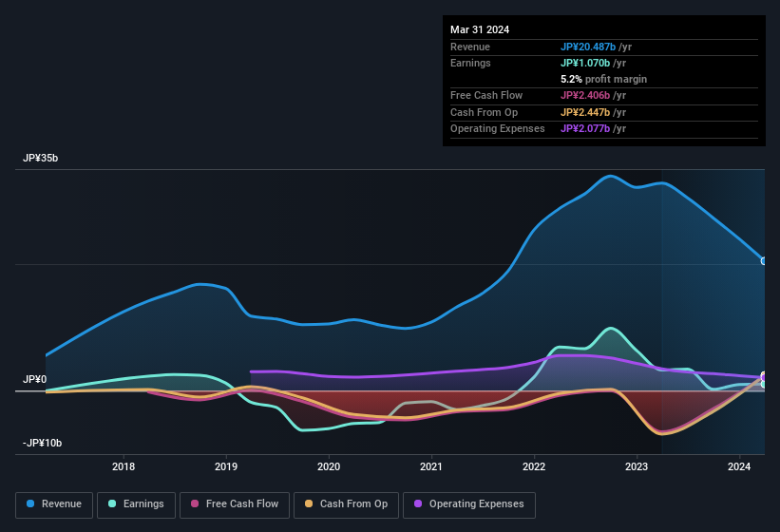The height and width of the screenshot is (532, 780).
Task: Click the JP¥2.077b operating expenses value
Action: (585, 129)
